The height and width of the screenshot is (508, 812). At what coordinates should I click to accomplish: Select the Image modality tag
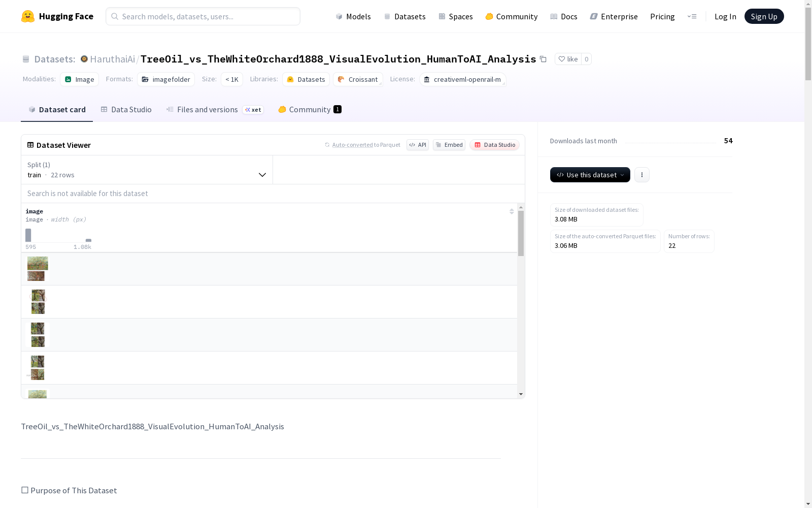(80, 79)
